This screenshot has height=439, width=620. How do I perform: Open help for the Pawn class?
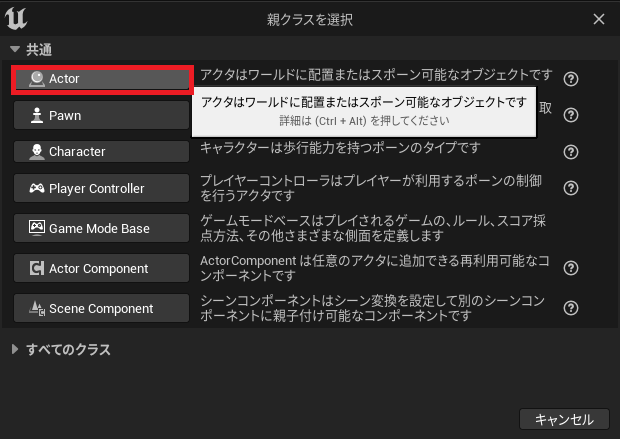(571, 115)
